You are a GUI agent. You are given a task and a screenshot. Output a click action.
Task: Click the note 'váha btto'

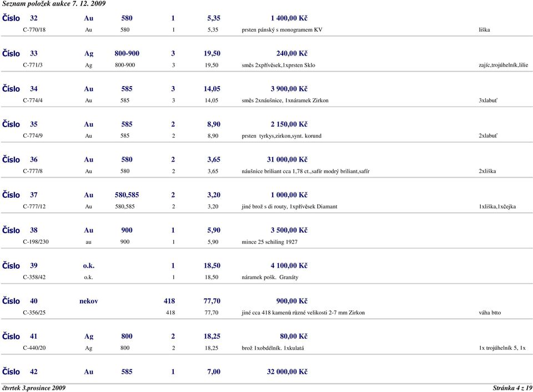pyautogui.click(x=490, y=313)
